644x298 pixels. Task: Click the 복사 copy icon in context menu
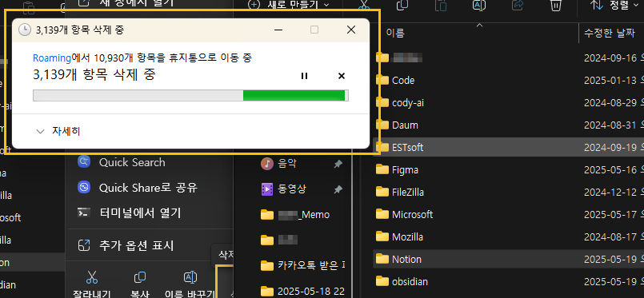(140, 277)
